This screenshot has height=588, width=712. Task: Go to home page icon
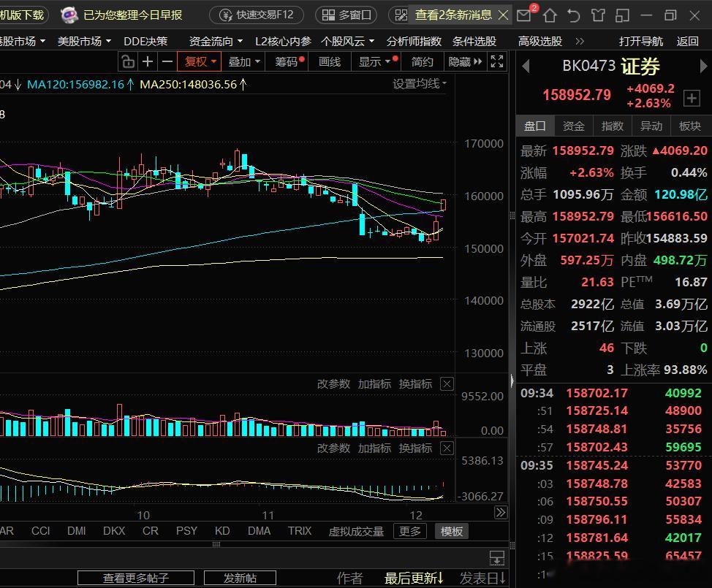[x=550, y=16]
